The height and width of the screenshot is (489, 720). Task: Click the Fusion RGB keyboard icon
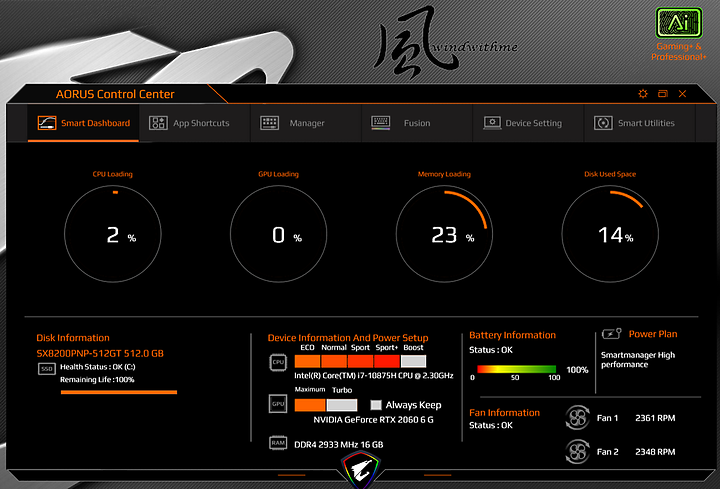point(381,123)
